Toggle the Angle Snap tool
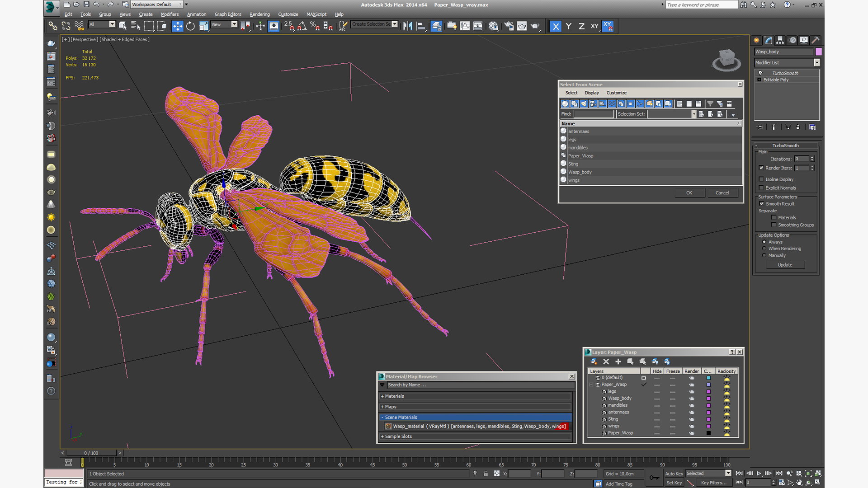This screenshot has width=868, height=488. pyautogui.click(x=302, y=26)
